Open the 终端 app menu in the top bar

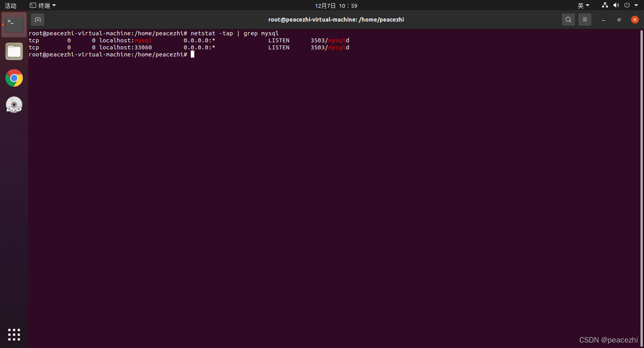tap(43, 5)
